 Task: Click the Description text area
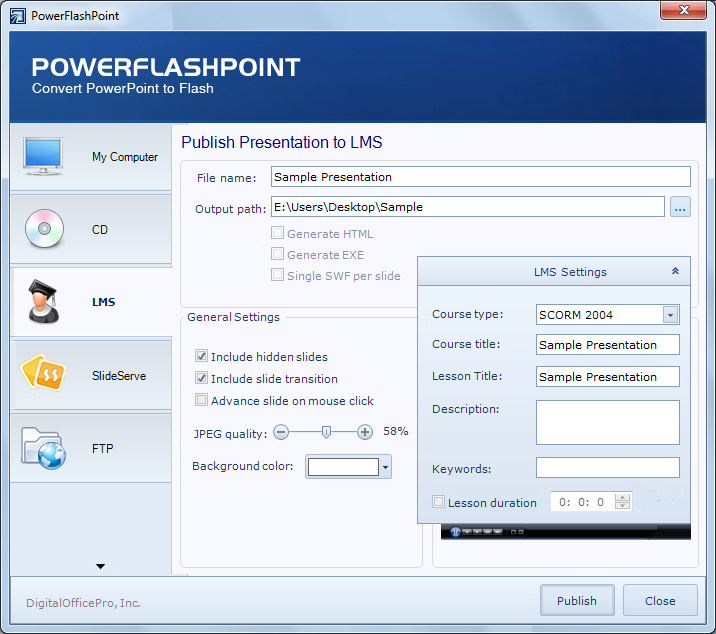click(608, 423)
